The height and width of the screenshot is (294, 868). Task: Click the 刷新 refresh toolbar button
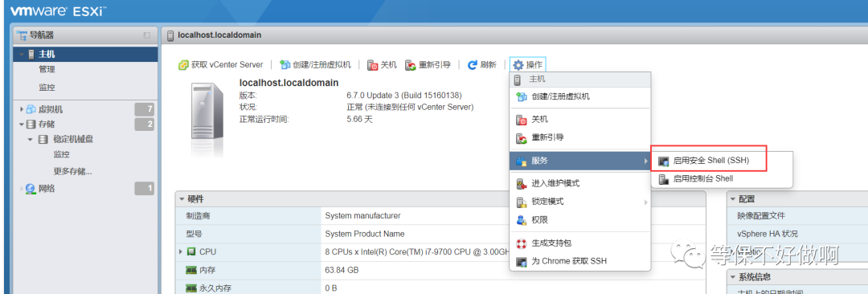coord(481,65)
